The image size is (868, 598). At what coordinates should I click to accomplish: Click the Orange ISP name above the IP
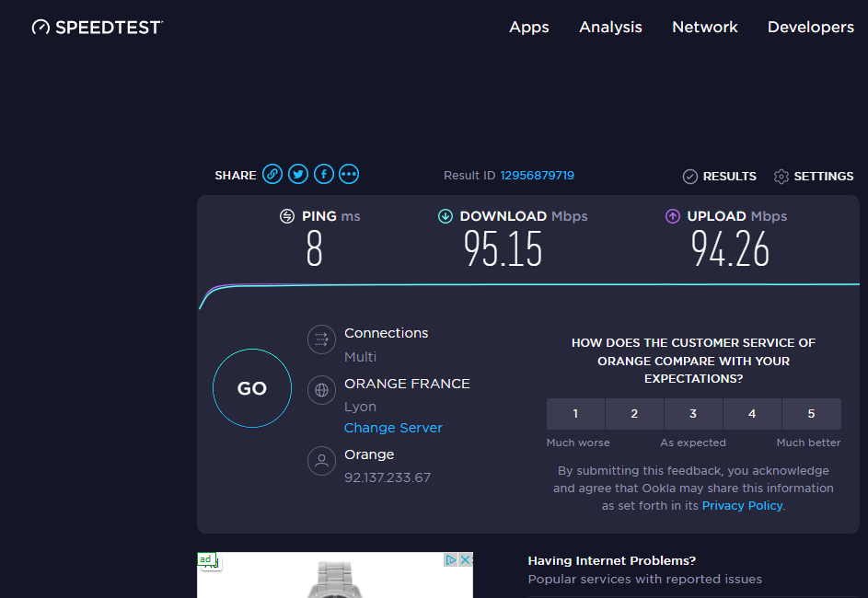pyautogui.click(x=369, y=454)
